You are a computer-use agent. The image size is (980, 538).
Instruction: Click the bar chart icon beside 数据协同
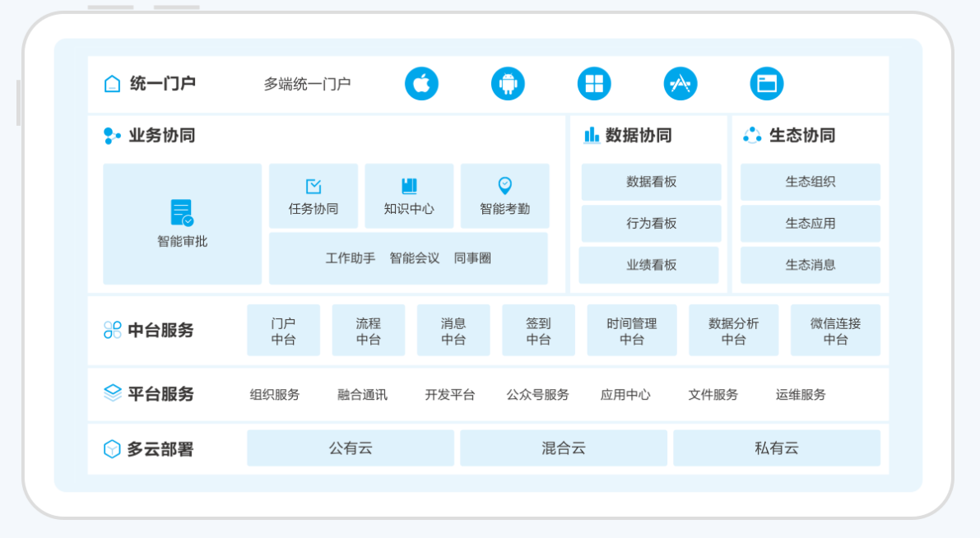(x=592, y=135)
